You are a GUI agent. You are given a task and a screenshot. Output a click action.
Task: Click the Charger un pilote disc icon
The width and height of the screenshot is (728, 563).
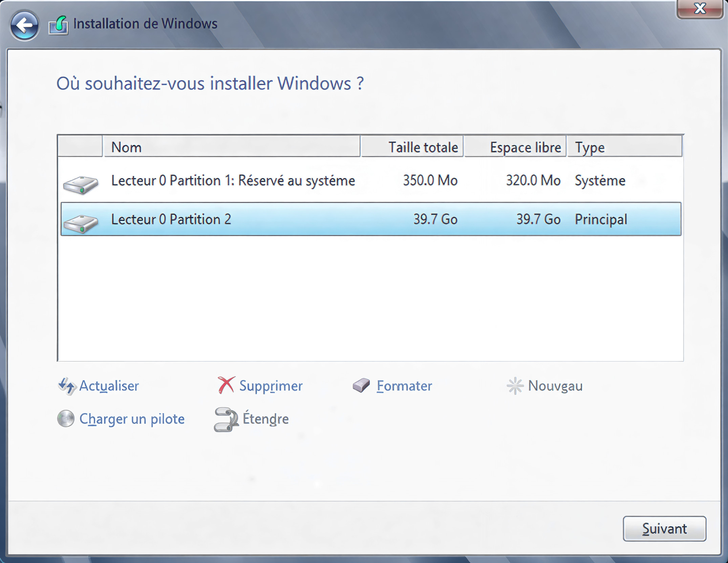66,419
